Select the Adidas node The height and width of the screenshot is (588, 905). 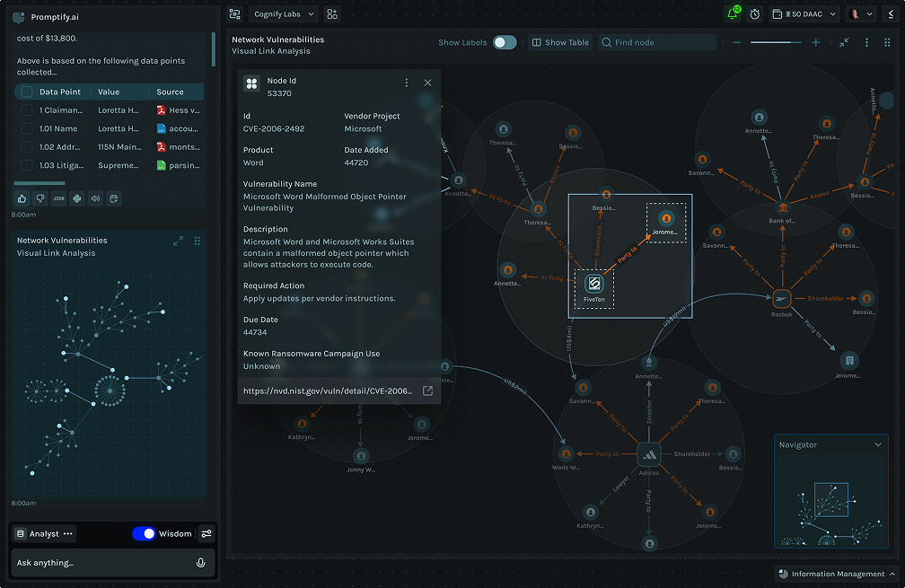click(x=649, y=455)
